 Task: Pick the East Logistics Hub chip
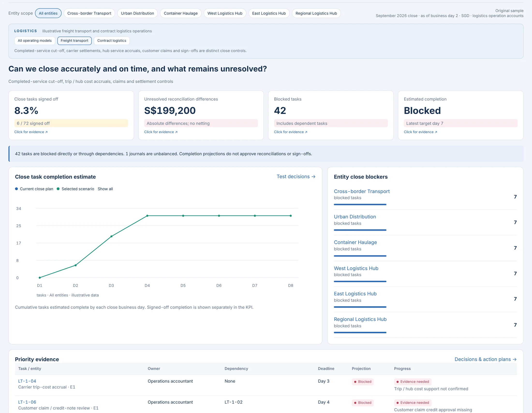[269, 13]
